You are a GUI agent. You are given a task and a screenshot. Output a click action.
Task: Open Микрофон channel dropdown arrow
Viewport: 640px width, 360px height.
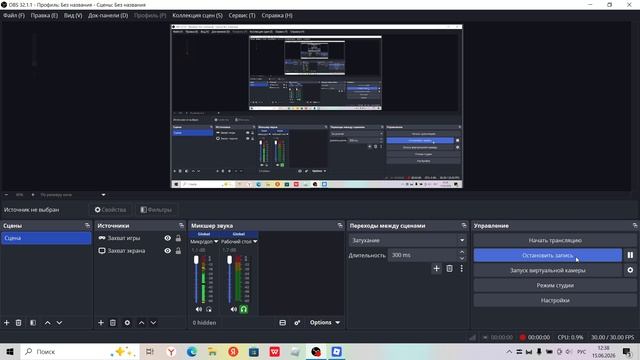tap(216, 242)
